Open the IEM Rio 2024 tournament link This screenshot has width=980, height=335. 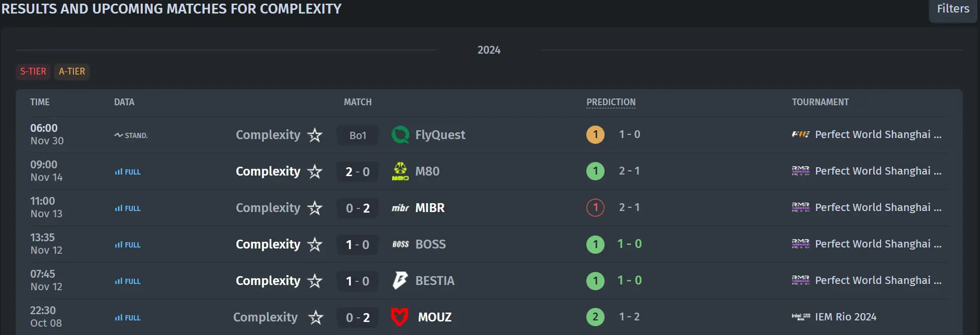click(846, 317)
